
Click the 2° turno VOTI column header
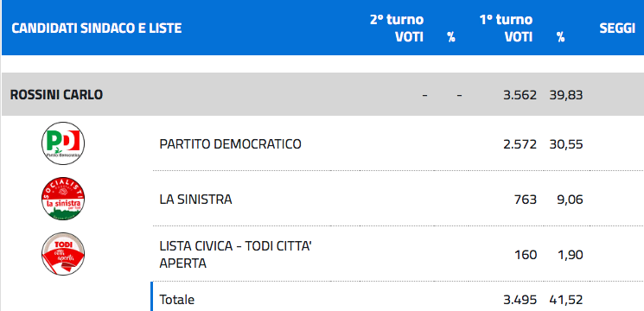(397, 29)
